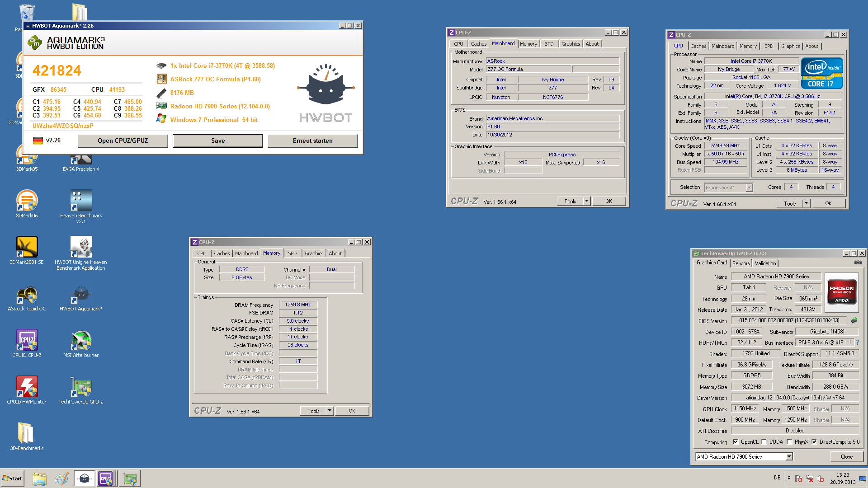Click OK in the Memory CPU-Z window
868x488 pixels.
tap(352, 411)
